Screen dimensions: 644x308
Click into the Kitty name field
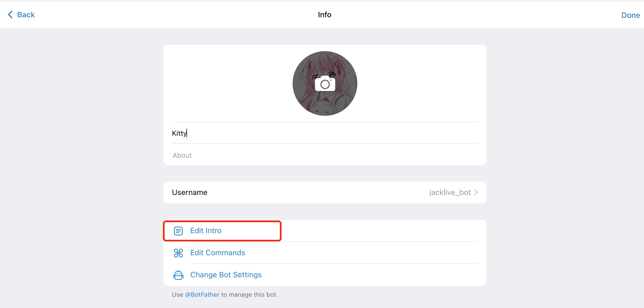(324, 133)
